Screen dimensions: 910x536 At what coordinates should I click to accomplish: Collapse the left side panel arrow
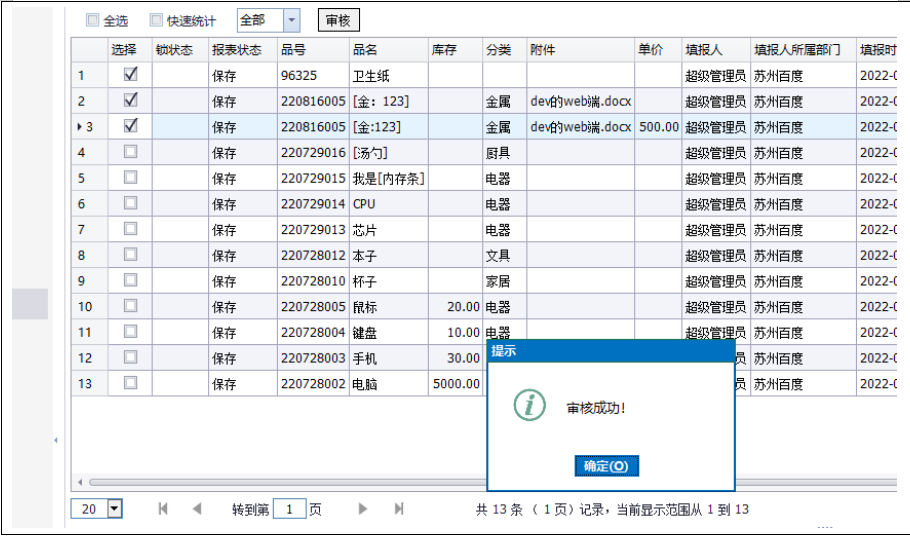(56, 440)
